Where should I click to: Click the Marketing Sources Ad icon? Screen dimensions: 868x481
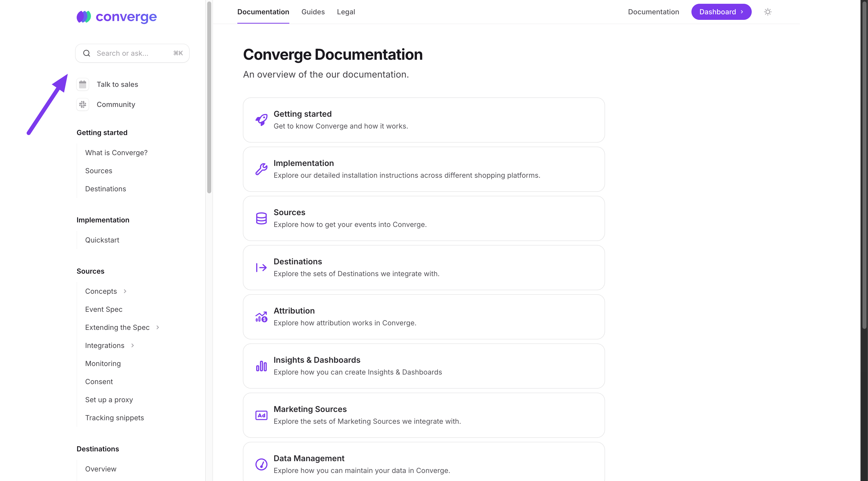click(261, 415)
